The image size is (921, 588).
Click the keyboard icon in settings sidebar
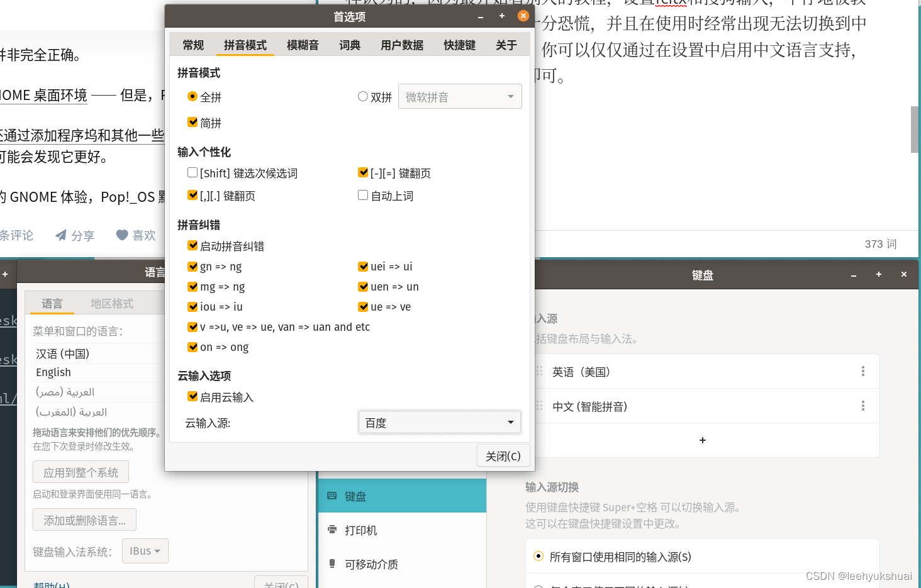(332, 496)
